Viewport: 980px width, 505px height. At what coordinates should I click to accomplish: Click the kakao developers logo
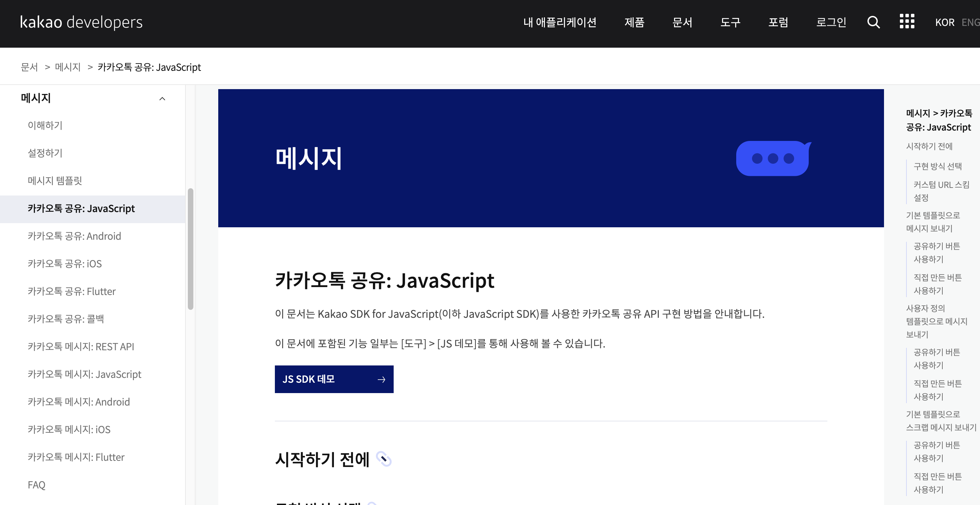81,22
